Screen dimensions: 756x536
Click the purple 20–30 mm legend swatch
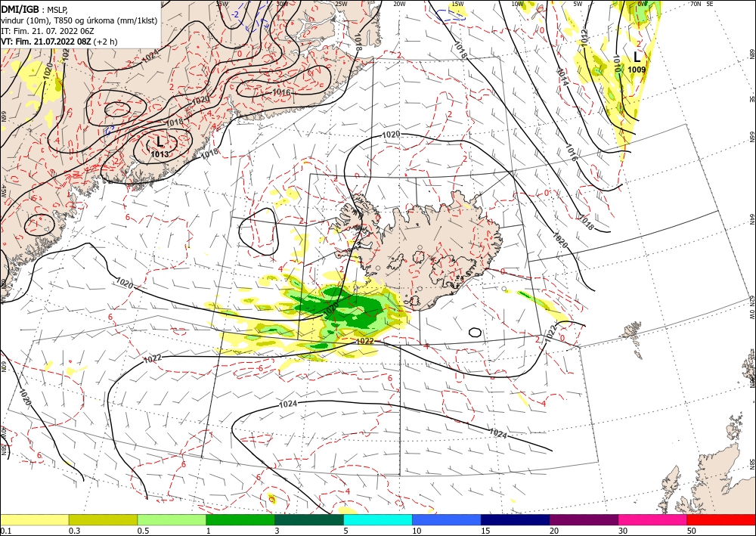pyautogui.click(x=584, y=519)
